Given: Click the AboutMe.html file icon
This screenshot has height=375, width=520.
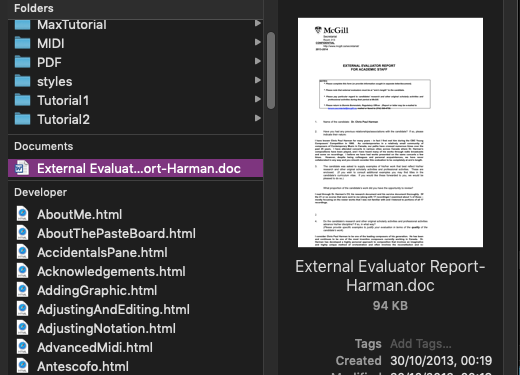Looking at the screenshot, I should (x=22, y=214).
